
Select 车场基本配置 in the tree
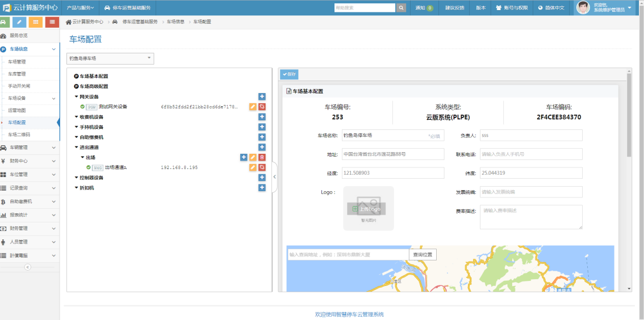(91, 76)
